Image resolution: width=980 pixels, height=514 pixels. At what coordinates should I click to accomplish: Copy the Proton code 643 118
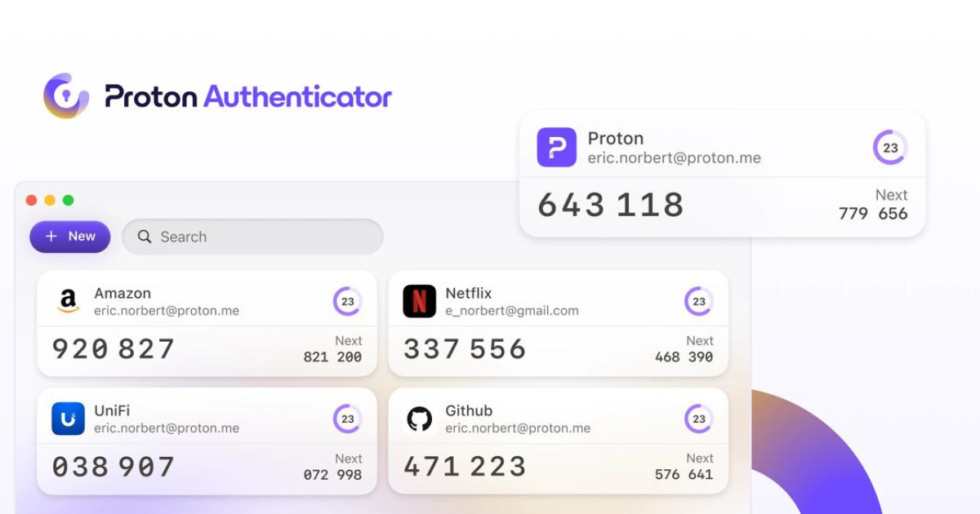[611, 205]
